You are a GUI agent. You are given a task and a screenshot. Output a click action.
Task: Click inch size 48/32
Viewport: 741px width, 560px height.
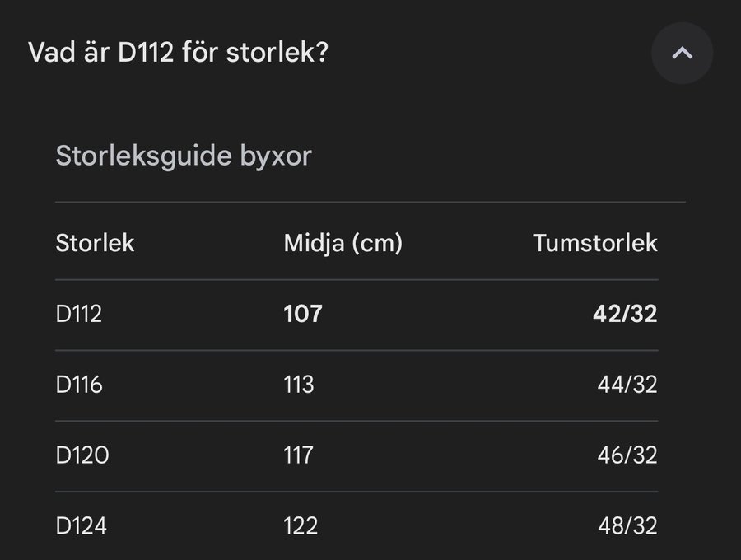[x=627, y=525]
